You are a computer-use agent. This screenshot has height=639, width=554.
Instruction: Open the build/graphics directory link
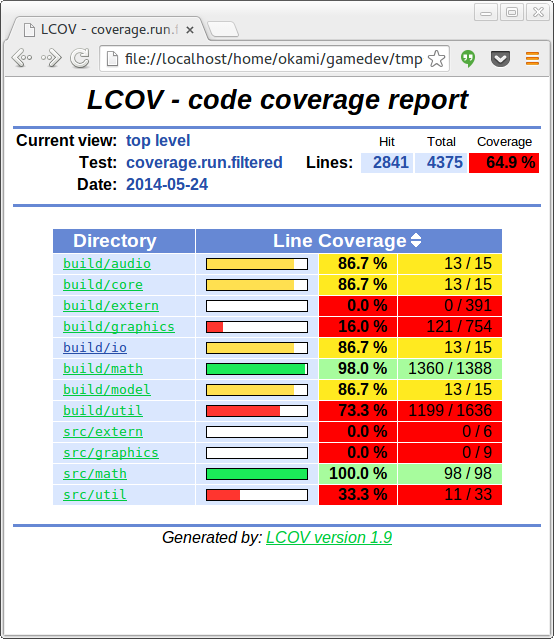coord(119,327)
